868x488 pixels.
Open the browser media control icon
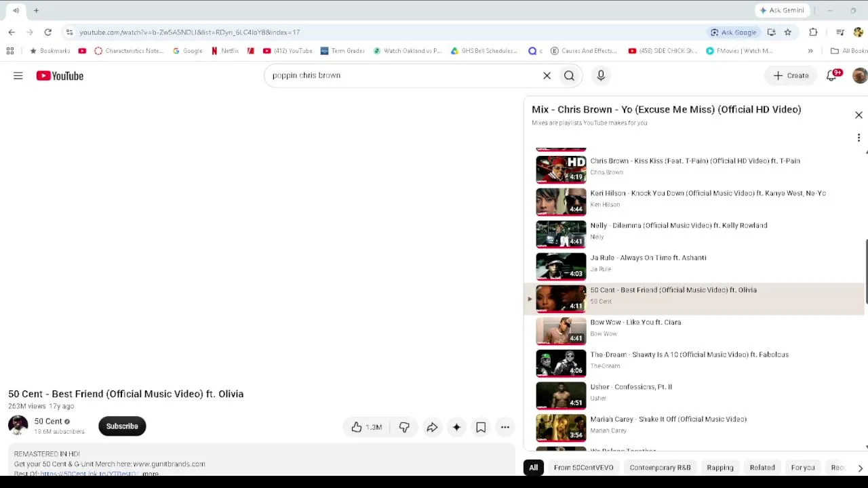click(x=840, y=33)
